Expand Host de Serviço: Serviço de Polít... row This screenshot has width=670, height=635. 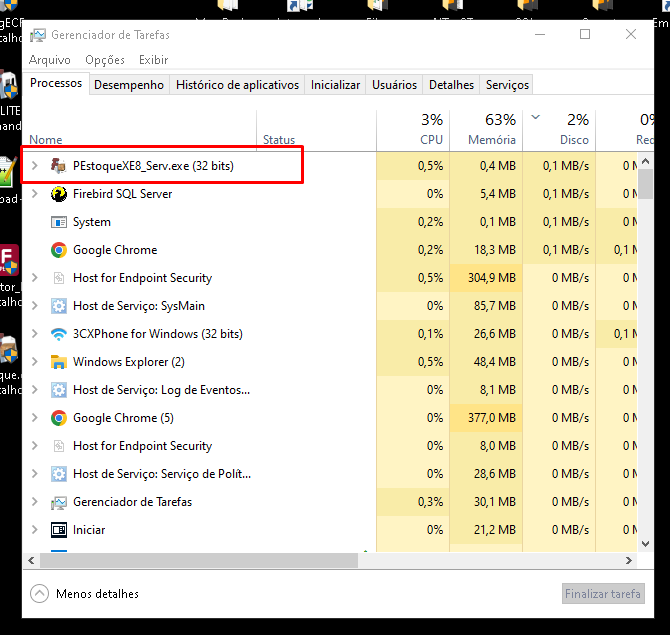pos(35,473)
